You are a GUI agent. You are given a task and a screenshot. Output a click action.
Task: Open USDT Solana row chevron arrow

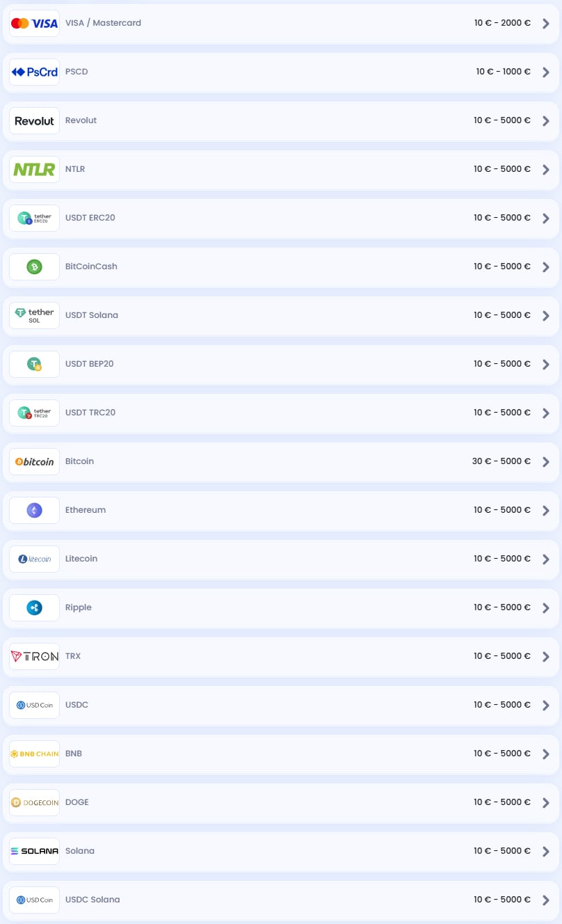pos(546,316)
